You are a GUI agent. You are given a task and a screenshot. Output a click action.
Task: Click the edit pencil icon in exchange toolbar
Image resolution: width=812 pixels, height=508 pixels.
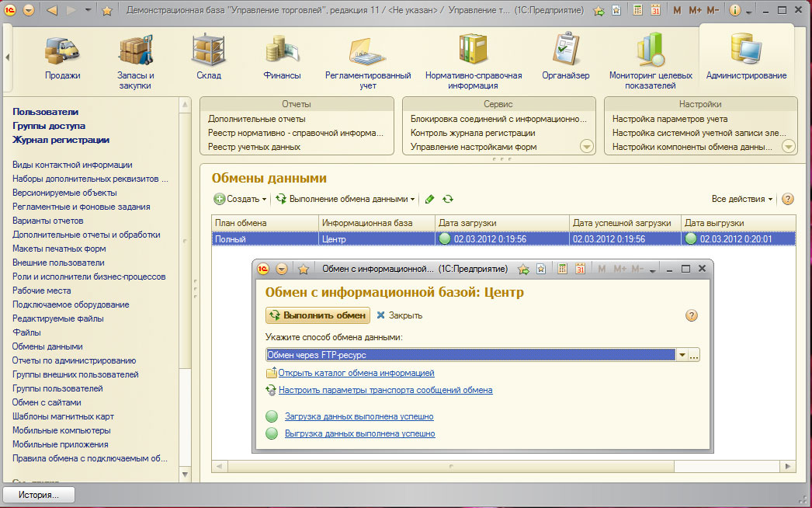[x=430, y=199]
